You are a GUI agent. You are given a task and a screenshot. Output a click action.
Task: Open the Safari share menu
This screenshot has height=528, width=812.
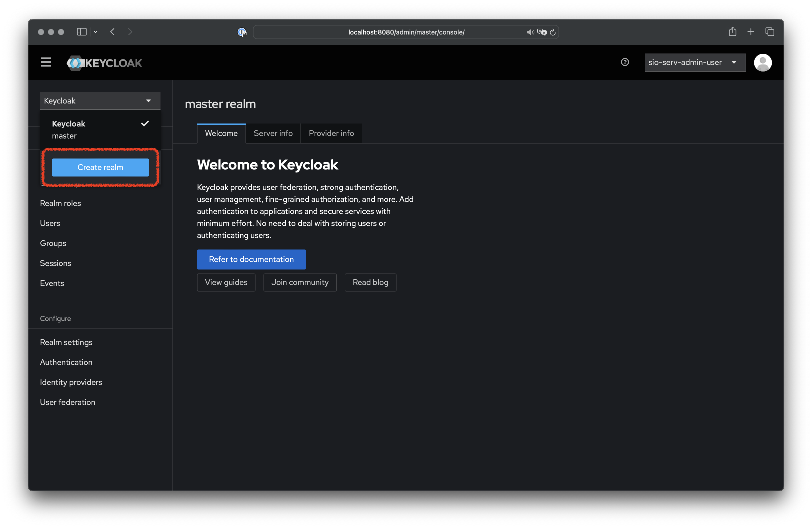[x=732, y=31]
